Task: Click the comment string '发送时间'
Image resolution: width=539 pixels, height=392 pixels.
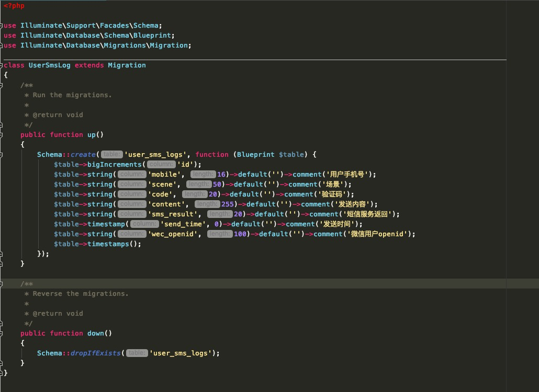Action: 337,225
